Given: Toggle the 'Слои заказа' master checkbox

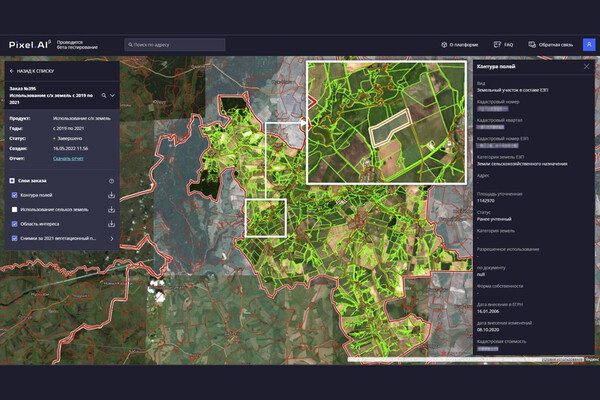Looking at the screenshot, I should 12,181.
